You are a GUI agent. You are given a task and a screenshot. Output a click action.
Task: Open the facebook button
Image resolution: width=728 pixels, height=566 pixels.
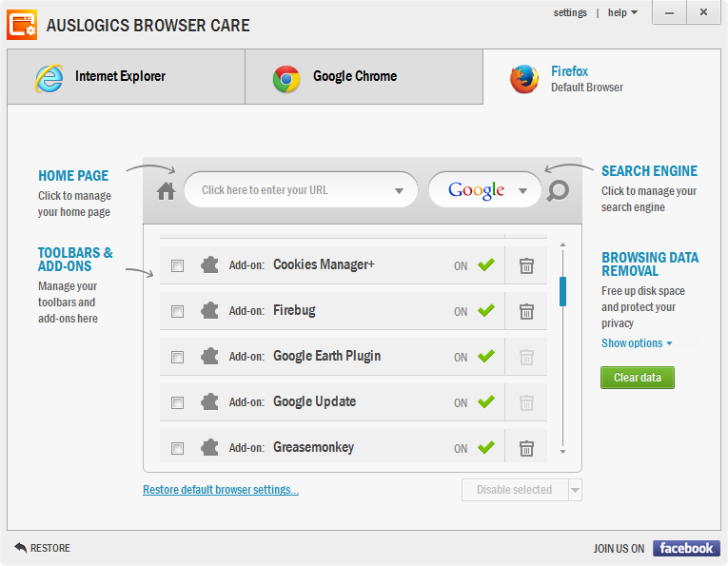click(686, 548)
